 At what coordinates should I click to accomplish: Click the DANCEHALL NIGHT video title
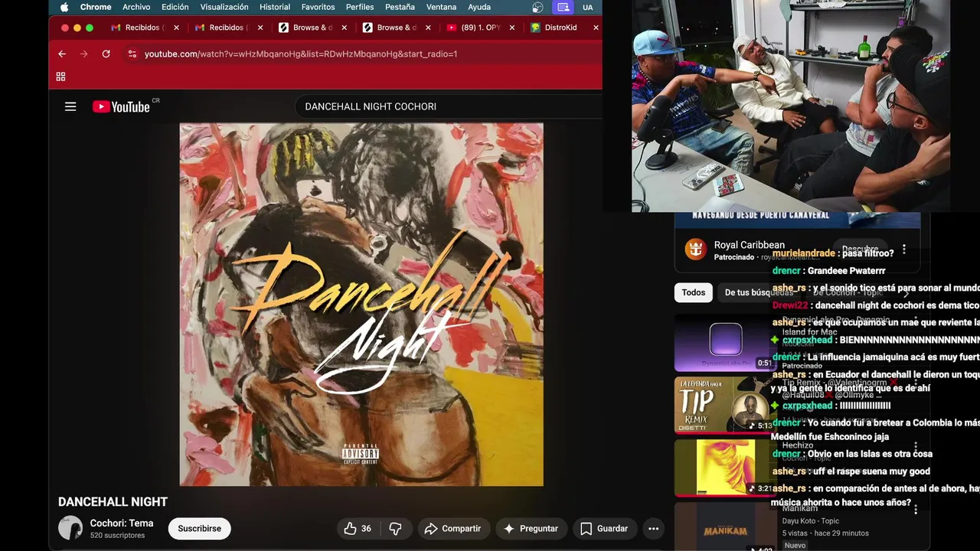coord(113,502)
